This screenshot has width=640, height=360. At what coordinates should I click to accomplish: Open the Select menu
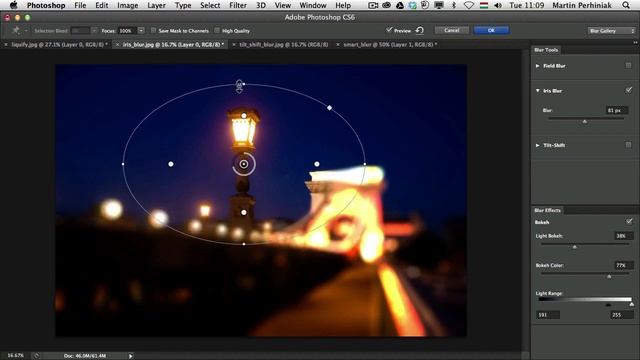[x=210, y=5]
